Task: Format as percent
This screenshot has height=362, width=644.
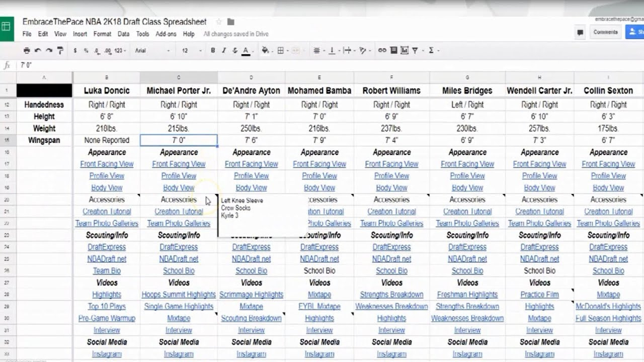Action: (86, 50)
